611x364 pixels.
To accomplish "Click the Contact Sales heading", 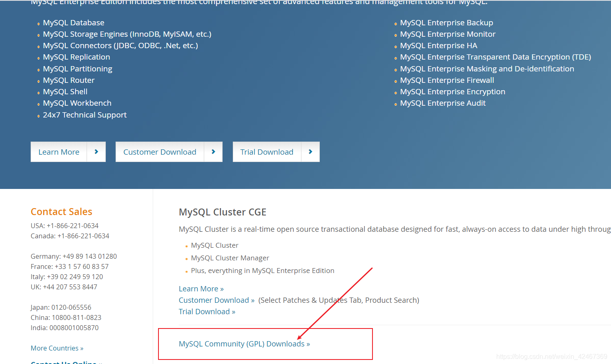I will pos(61,212).
